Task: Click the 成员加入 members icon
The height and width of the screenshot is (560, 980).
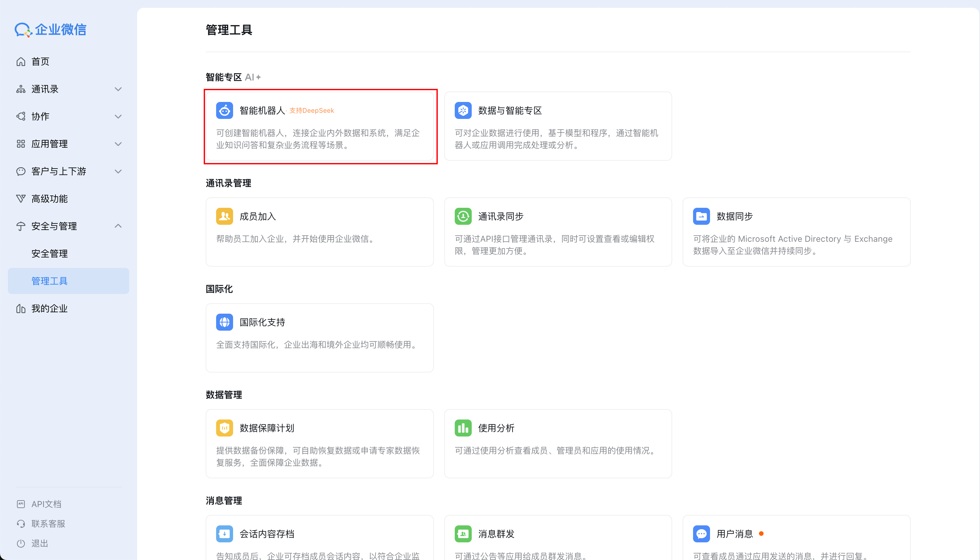Action: coord(225,216)
